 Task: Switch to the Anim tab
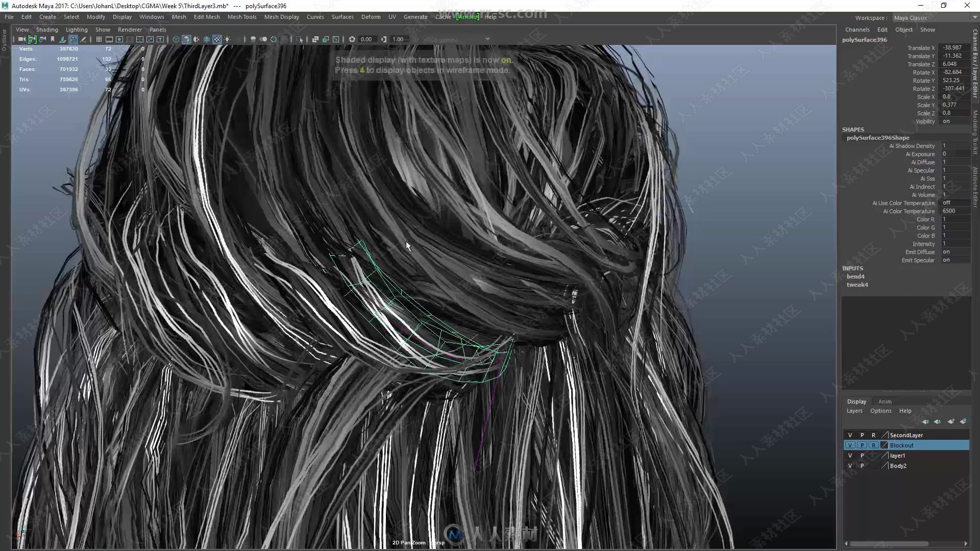(885, 402)
